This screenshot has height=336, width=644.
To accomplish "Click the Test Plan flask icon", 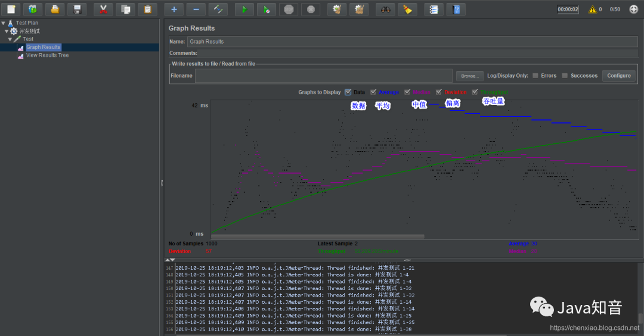I will (11, 23).
